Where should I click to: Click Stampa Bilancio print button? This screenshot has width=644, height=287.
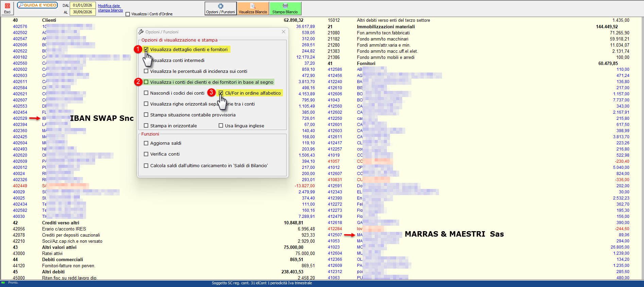click(285, 9)
